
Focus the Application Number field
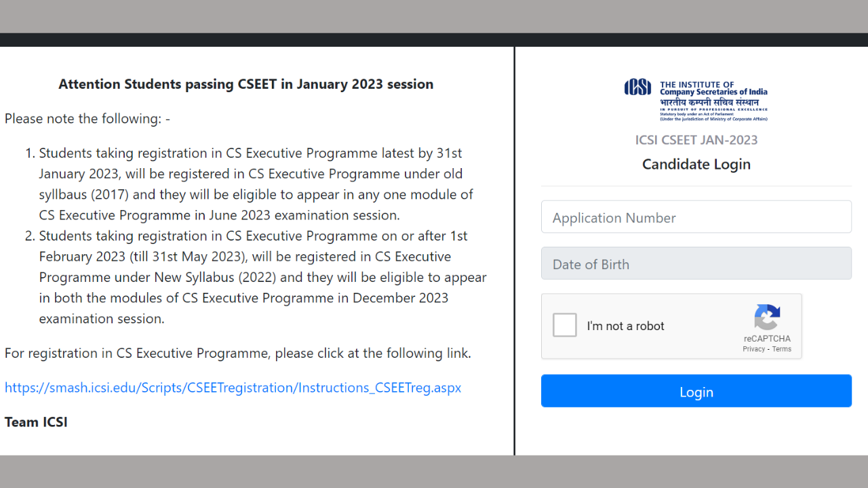point(696,218)
